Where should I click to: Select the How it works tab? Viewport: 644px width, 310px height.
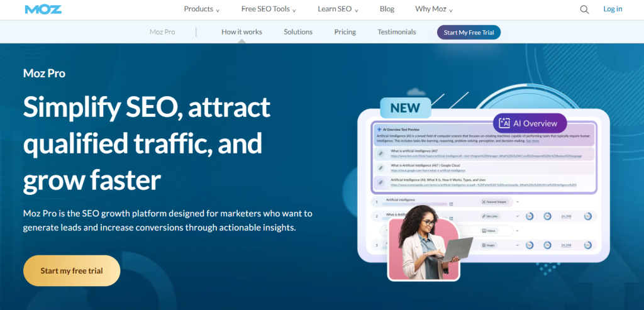(241, 32)
